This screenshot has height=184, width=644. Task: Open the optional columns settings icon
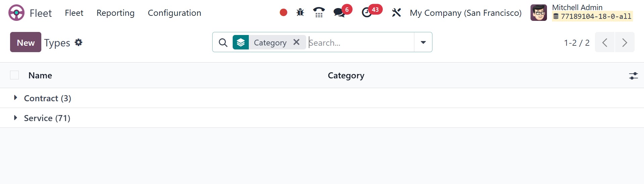(633, 76)
